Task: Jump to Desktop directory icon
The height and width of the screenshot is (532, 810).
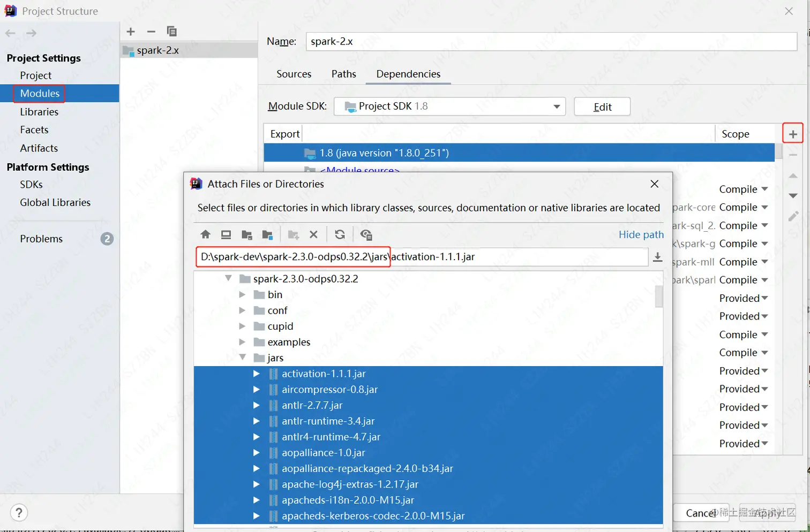Action: 226,234
